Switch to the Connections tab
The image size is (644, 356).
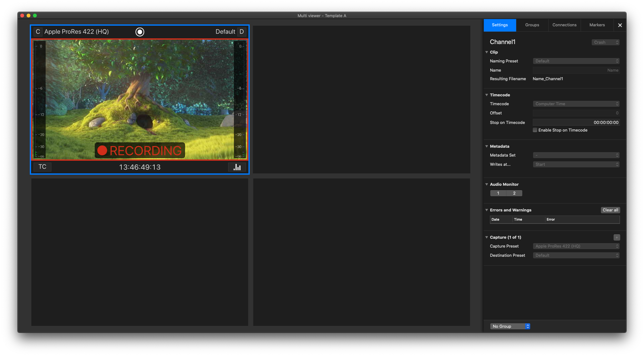[x=564, y=25]
